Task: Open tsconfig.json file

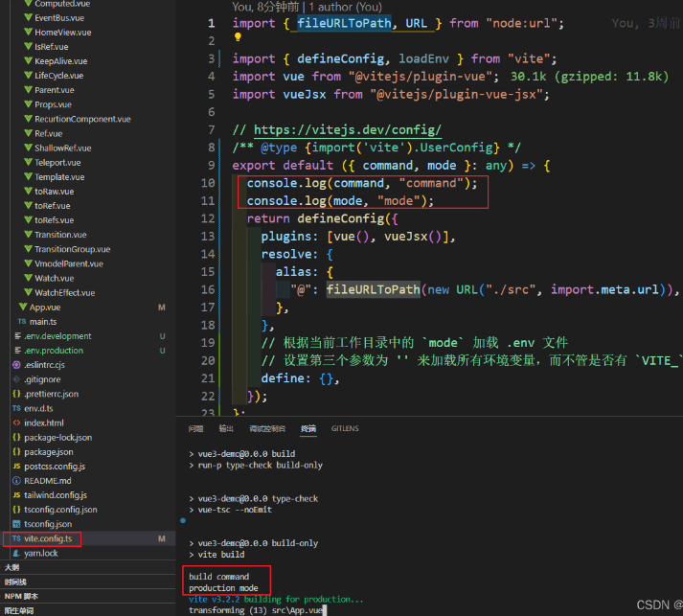Action: pos(48,524)
